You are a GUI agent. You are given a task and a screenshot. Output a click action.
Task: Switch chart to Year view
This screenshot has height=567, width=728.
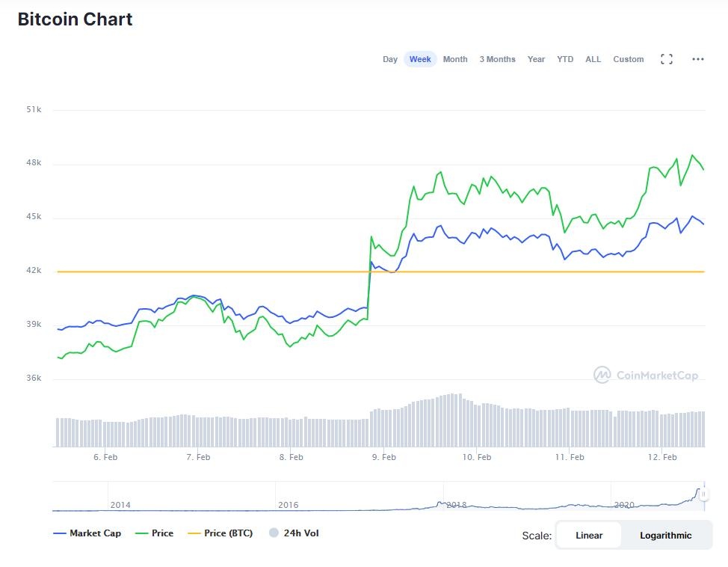point(536,59)
